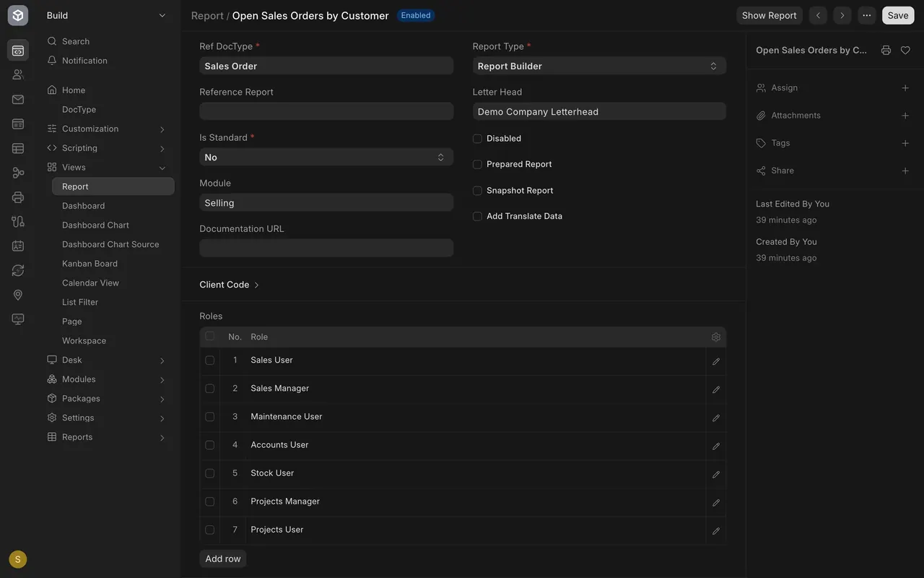Image resolution: width=924 pixels, height=578 pixels.
Task: Open DocType from the sidebar
Action: tap(113, 110)
